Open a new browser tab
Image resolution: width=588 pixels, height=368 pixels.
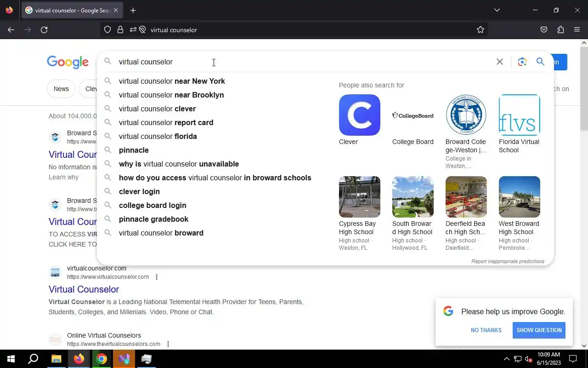tap(133, 10)
